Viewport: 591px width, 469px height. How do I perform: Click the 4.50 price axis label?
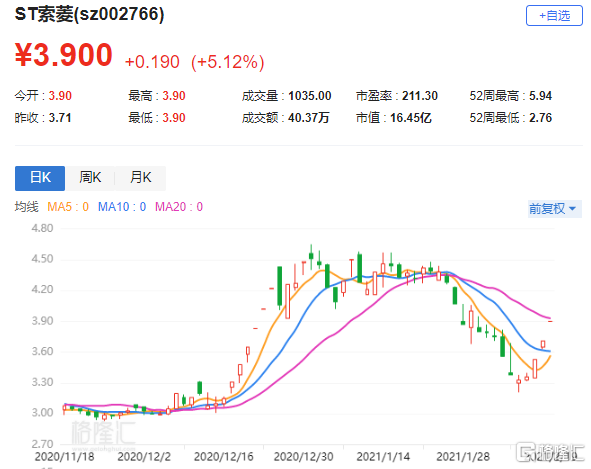pos(42,259)
